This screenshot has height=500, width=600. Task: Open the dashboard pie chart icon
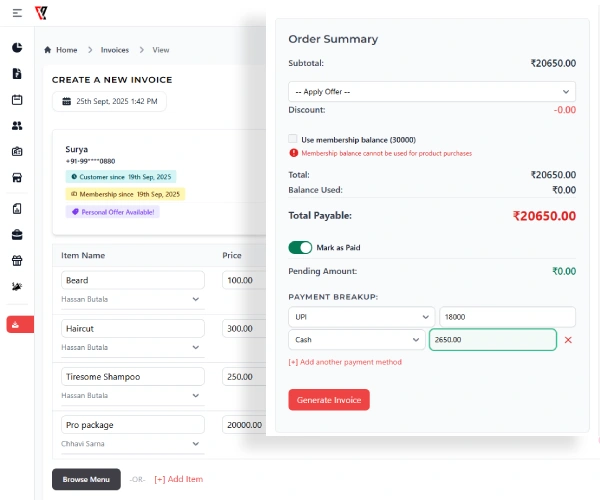(x=17, y=47)
